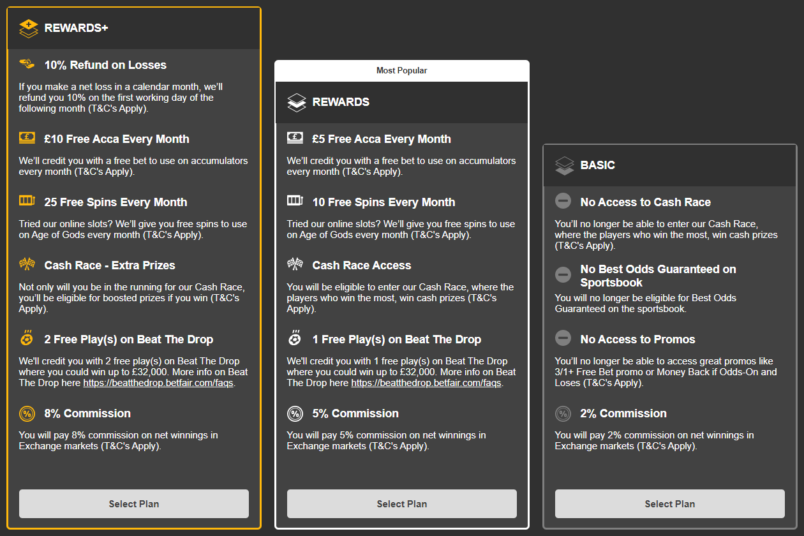Click the REWARDS+ plan title
804x536 pixels.
coord(76,28)
